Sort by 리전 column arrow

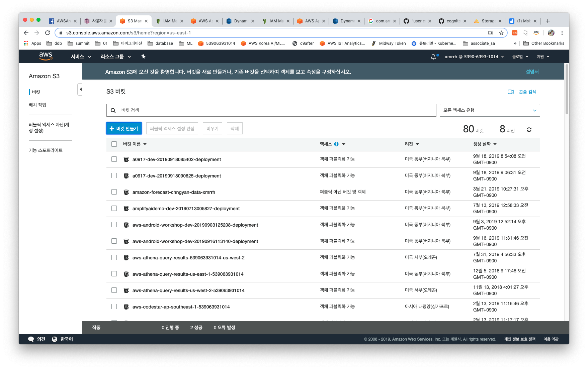(417, 144)
